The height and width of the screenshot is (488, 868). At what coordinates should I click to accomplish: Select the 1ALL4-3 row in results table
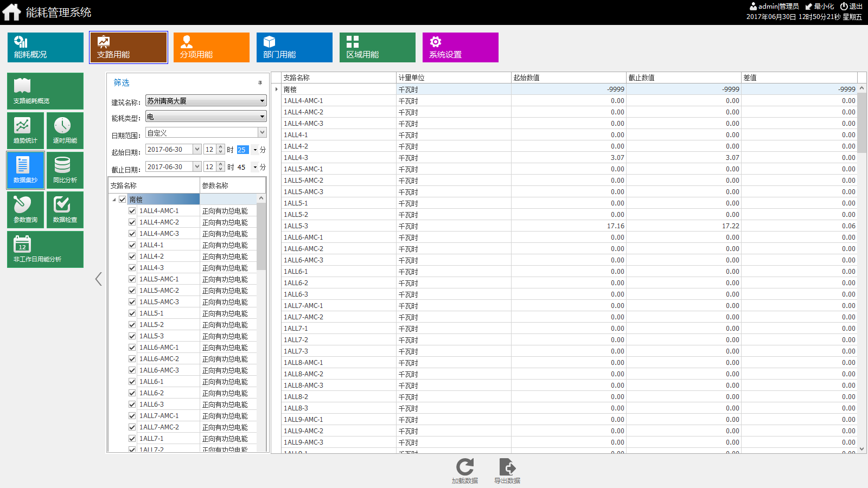click(569, 158)
